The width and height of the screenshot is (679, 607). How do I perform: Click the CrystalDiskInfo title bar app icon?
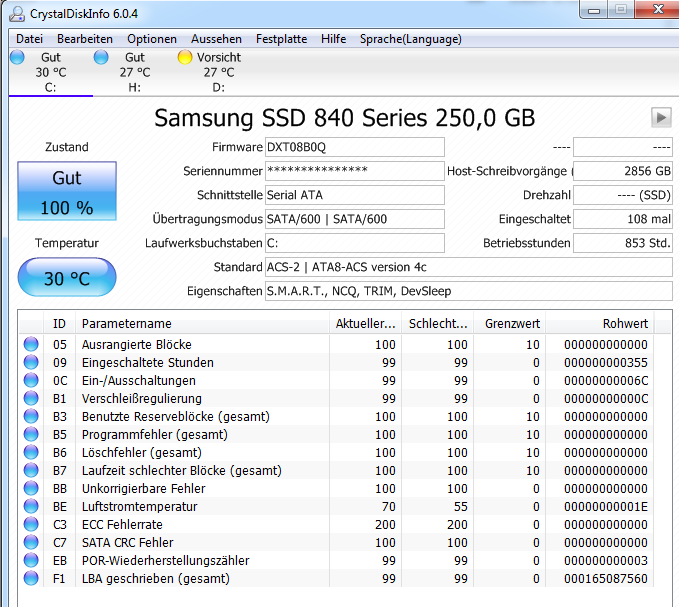click(x=17, y=14)
